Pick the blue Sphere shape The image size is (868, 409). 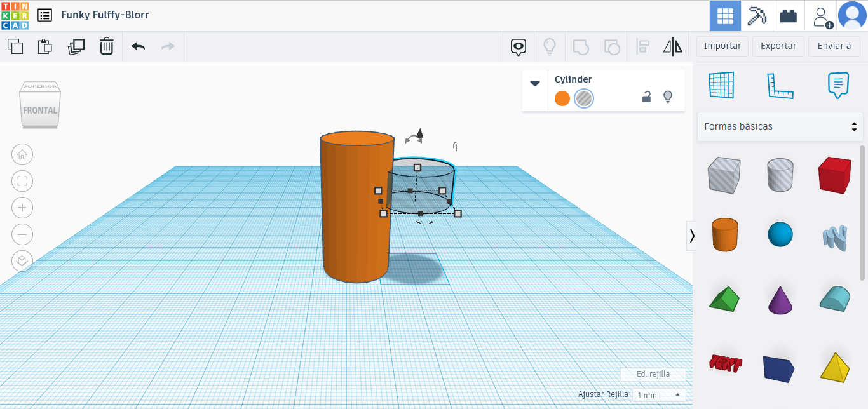pyautogui.click(x=780, y=234)
